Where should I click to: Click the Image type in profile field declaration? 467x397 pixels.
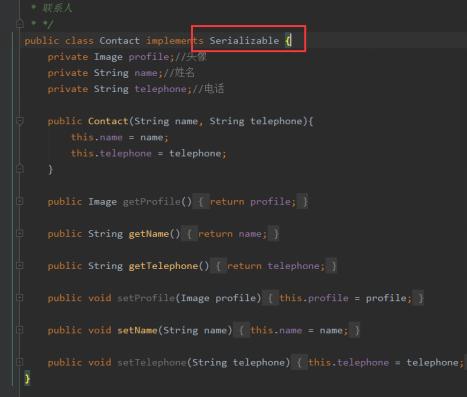(x=108, y=57)
